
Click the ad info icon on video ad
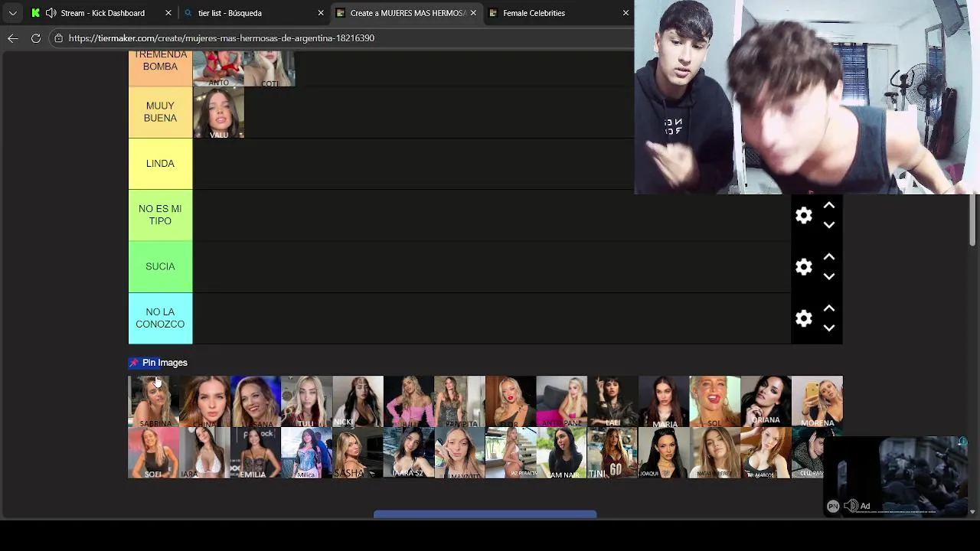click(x=963, y=442)
